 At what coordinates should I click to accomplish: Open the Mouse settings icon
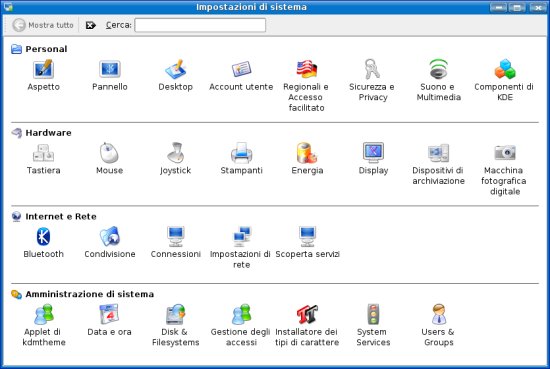click(x=109, y=153)
